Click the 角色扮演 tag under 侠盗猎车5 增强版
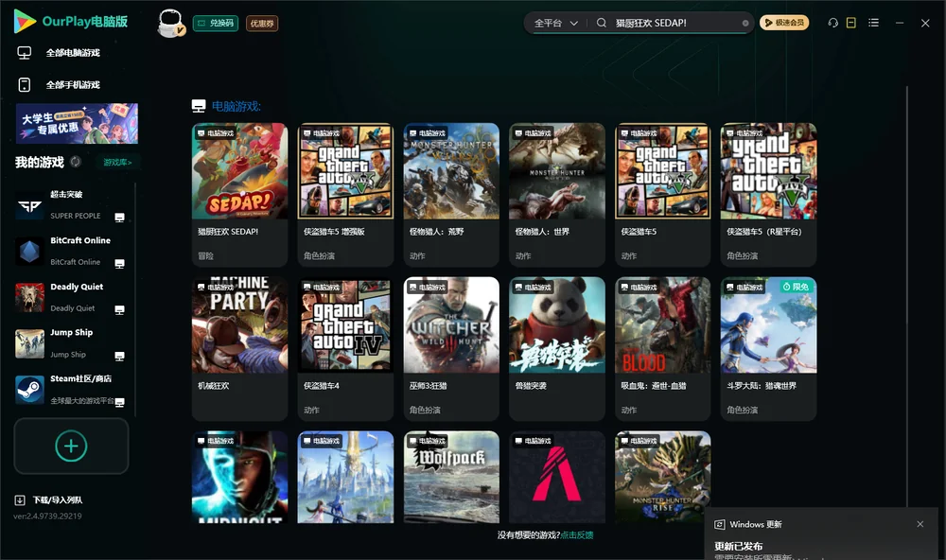 point(319,255)
